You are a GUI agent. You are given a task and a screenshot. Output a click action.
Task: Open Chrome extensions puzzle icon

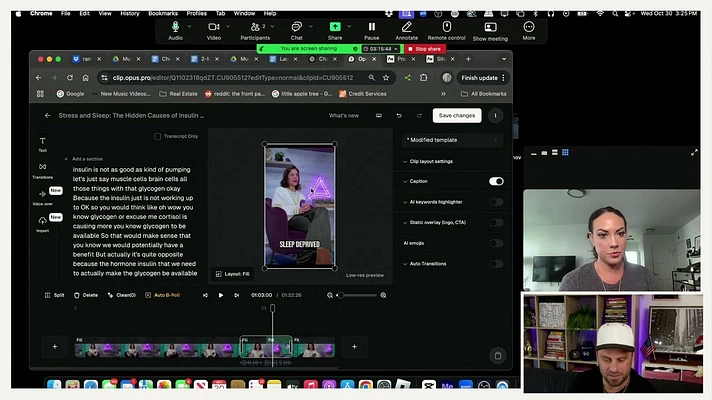click(x=423, y=78)
